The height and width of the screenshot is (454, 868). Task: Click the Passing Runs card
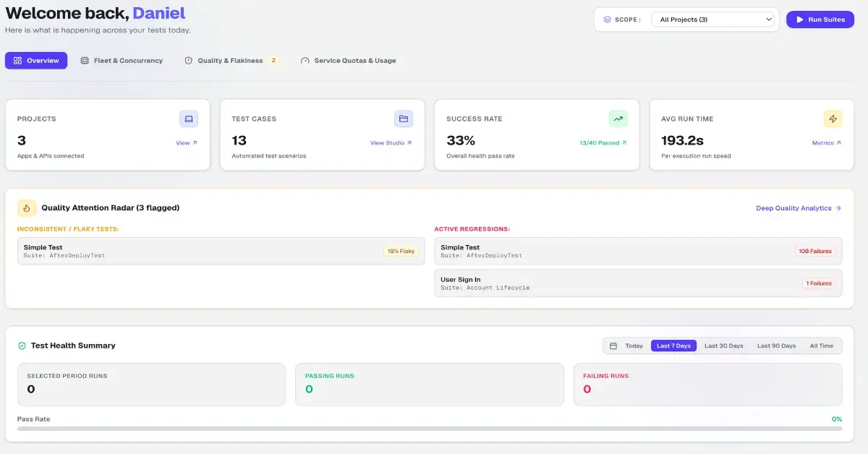[430, 385]
